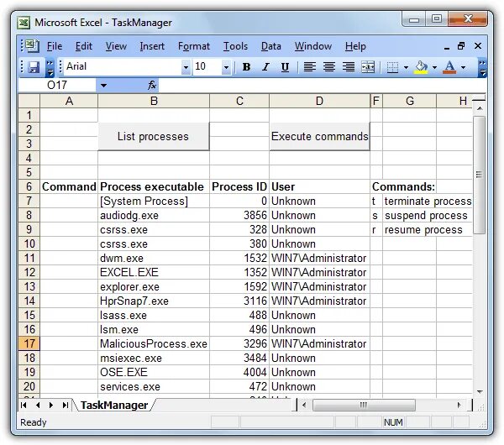This screenshot has height=445, width=504.
Task: Select the audiodg.exe cell
Action: coord(154,215)
